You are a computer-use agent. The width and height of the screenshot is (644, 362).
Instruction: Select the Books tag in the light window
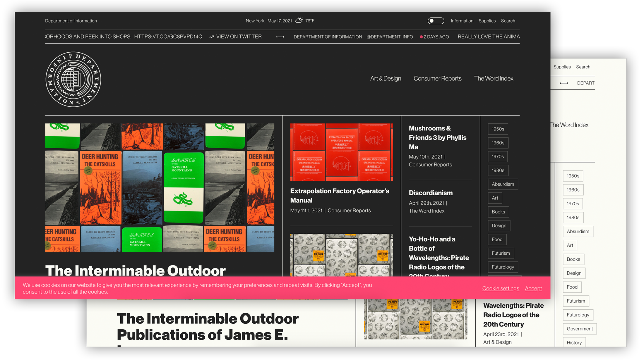[573, 259]
